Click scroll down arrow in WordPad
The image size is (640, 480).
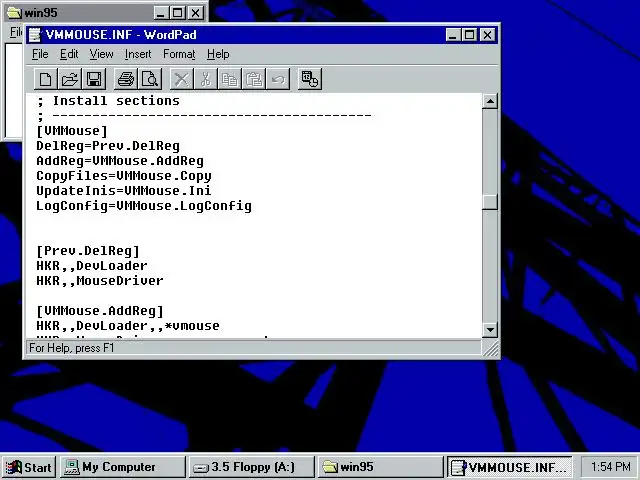490,329
